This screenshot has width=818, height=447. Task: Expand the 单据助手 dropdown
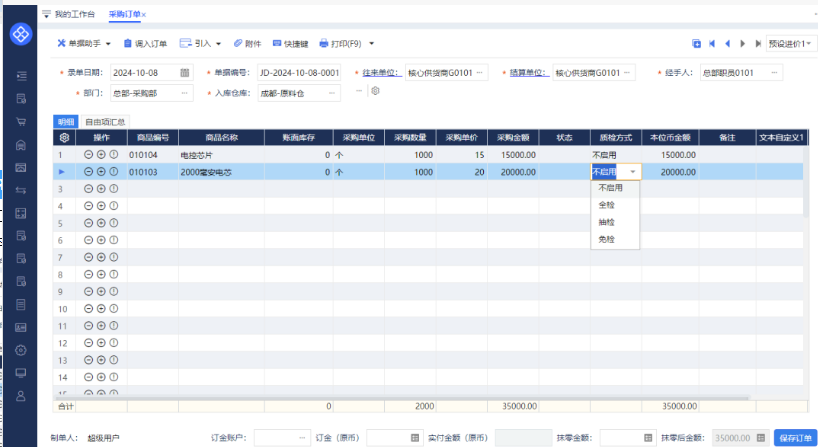tap(108, 44)
